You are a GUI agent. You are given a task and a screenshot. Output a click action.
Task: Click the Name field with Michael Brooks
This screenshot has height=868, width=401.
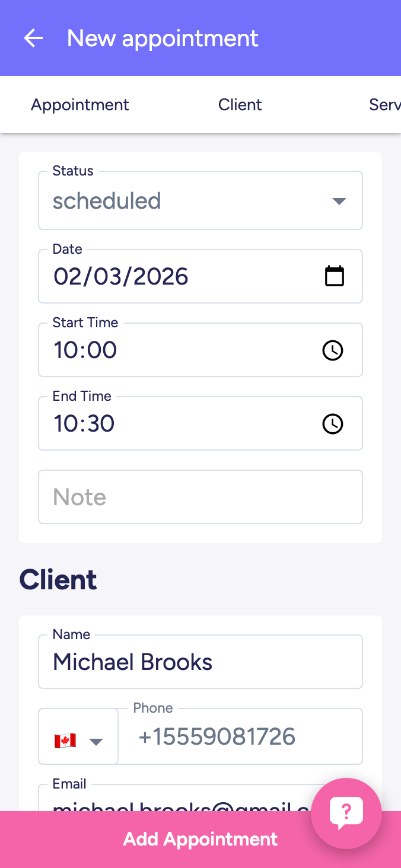click(200, 662)
